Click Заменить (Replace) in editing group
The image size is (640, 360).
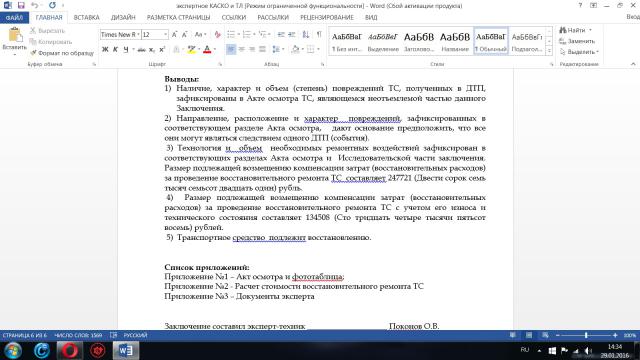pos(577,41)
